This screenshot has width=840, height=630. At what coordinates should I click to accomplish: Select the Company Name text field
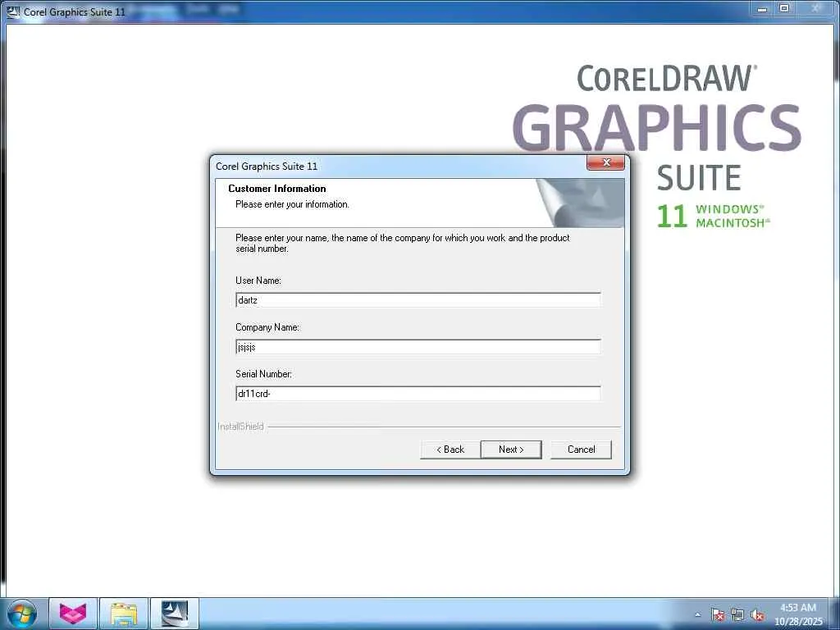point(418,347)
